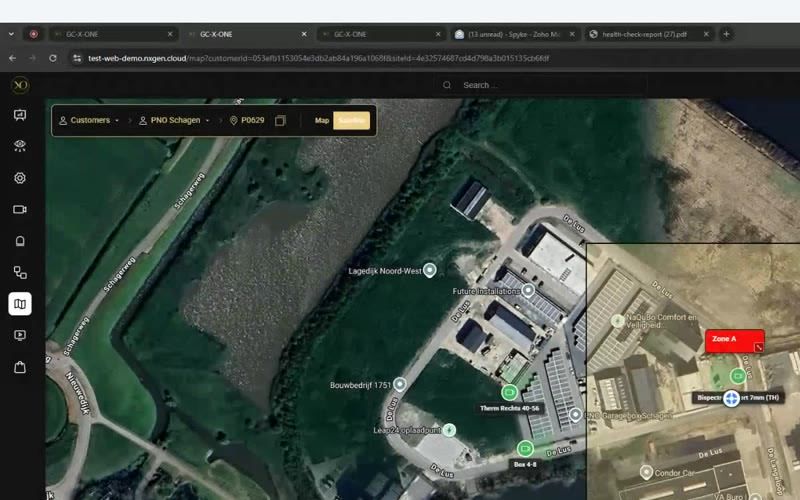Click the copy icon next to P0629
This screenshot has width=800, height=500.
coord(280,120)
